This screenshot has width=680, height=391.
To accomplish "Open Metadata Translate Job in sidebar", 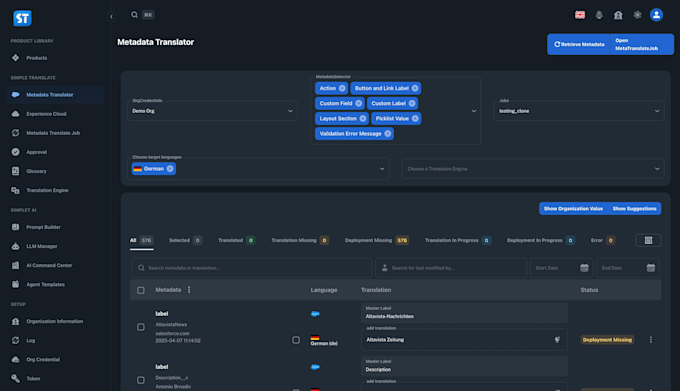I will (55, 133).
